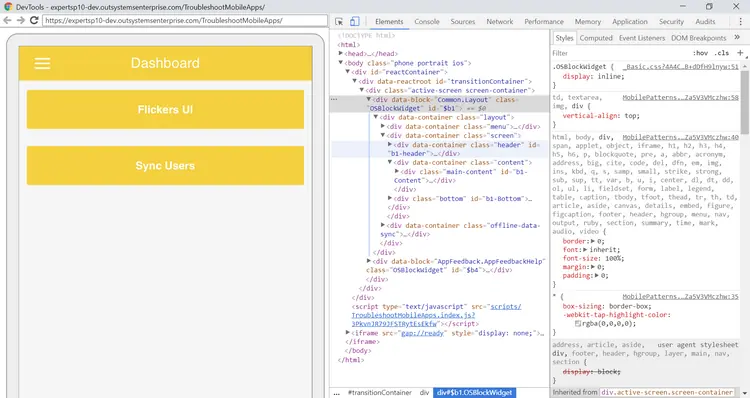
Task: Select the Computed sidebar tab
Action: click(596, 38)
